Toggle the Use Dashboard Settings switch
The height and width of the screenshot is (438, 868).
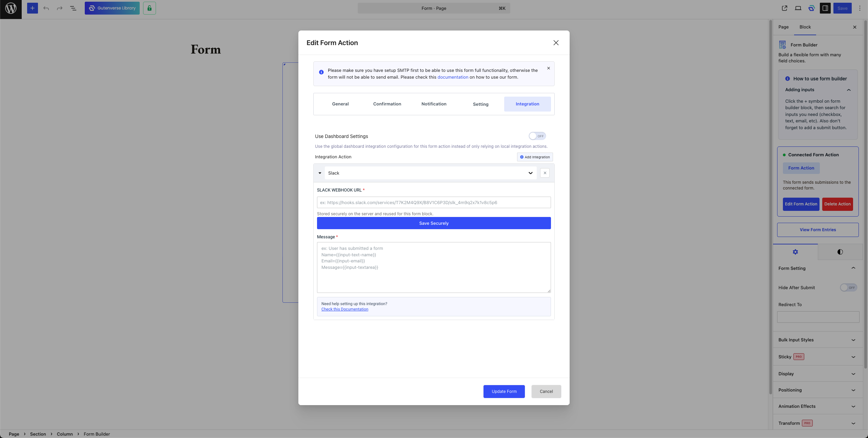point(537,136)
